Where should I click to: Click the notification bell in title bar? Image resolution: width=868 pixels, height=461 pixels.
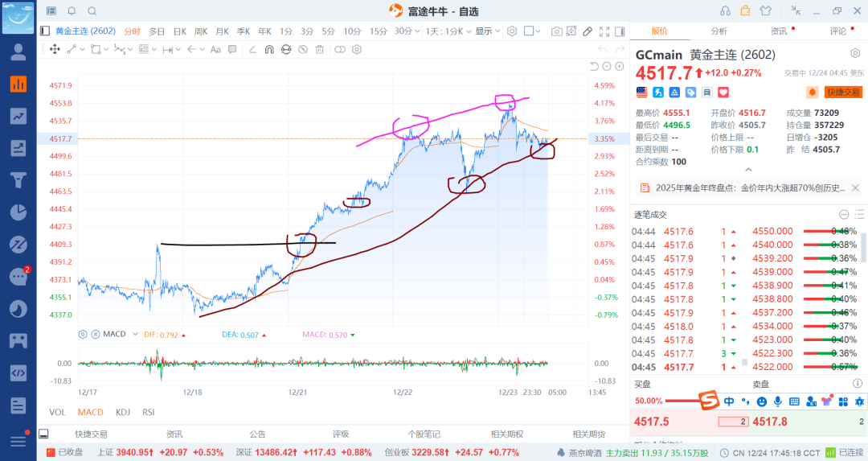click(x=72, y=11)
